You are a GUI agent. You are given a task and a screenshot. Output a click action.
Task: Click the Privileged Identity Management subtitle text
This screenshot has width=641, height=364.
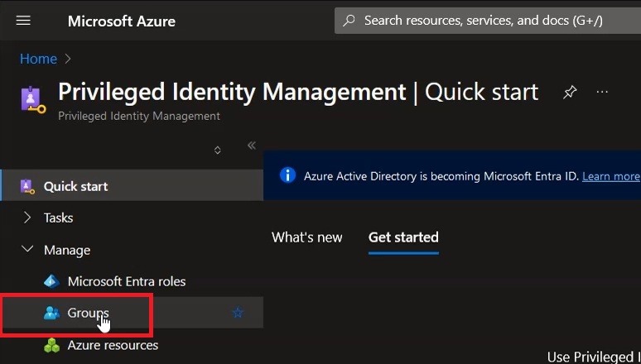click(x=139, y=116)
